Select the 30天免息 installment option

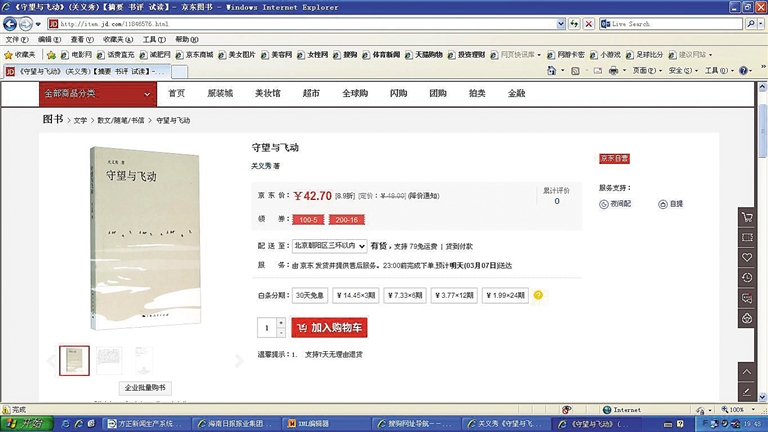[x=309, y=295]
